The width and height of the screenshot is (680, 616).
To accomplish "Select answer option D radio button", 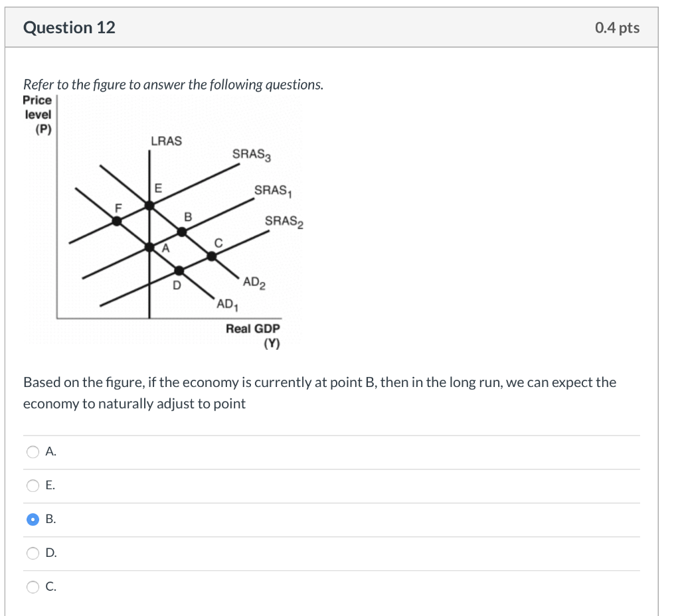I will tap(31, 553).
